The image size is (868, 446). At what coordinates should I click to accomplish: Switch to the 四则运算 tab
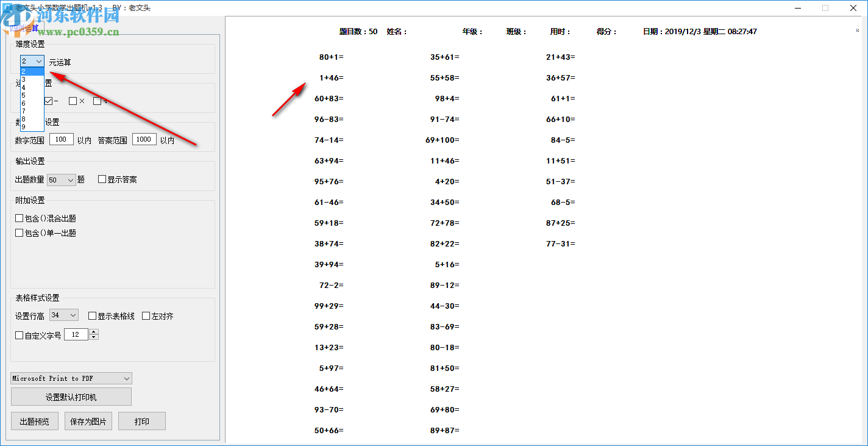(x=24, y=27)
